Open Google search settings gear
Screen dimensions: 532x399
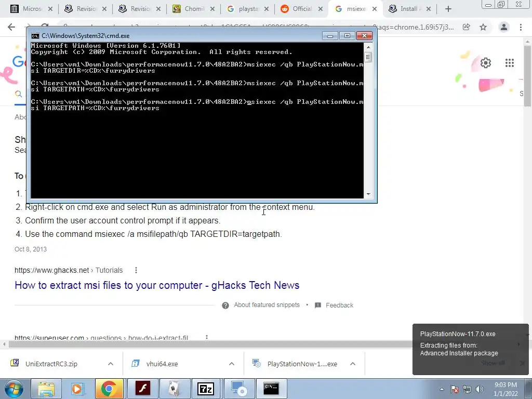click(x=486, y=63)
